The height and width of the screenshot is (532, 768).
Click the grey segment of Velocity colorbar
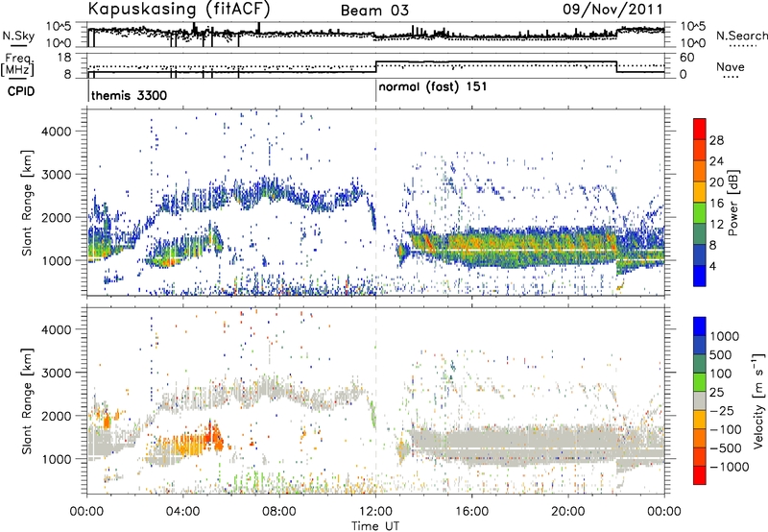click(700, 401)
